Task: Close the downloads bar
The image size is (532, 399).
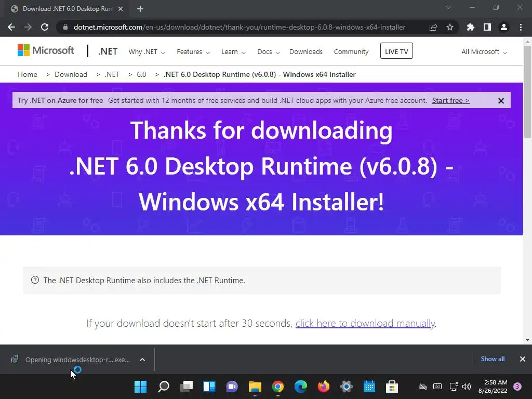Action: coord(523,359)
